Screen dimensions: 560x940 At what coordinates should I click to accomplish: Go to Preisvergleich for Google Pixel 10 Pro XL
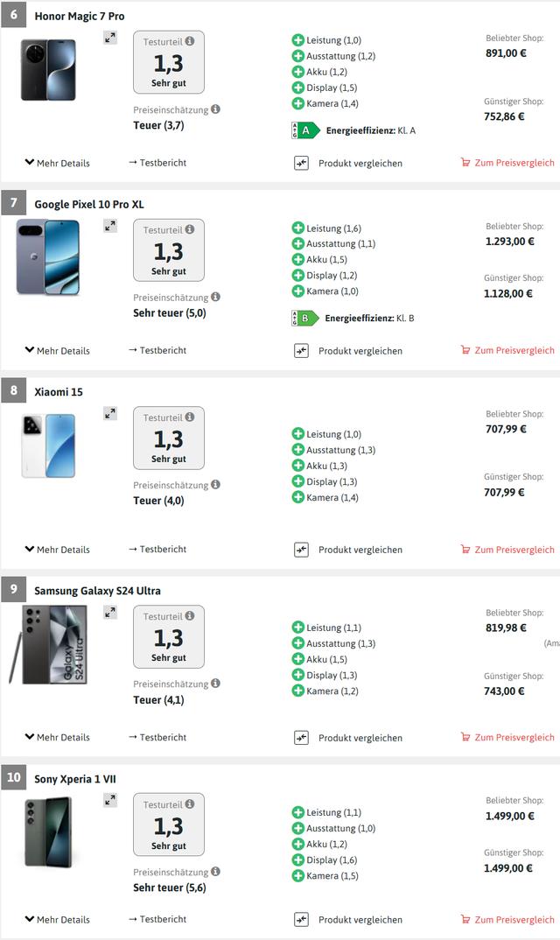coord(507,351)
